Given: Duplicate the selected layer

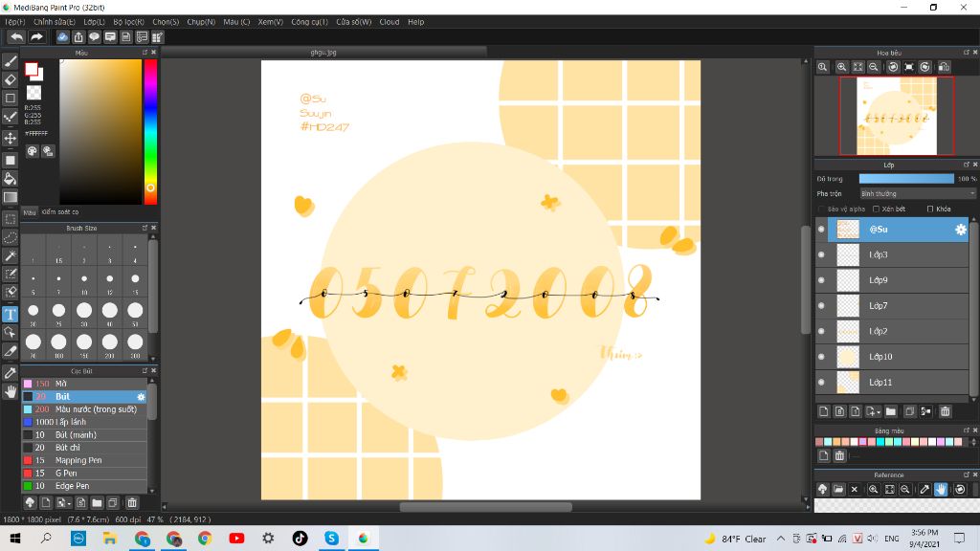Looking at the screenshot, I should tap(909, 411).
